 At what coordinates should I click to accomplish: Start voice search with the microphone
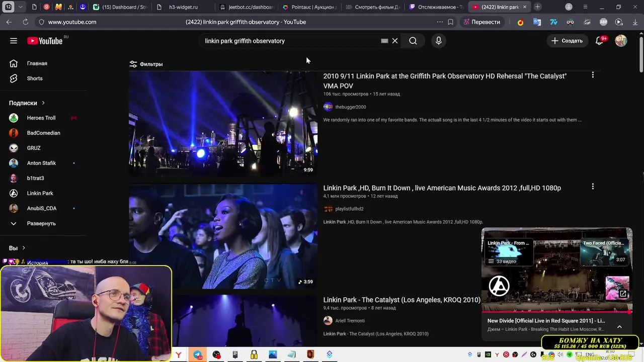point(439,41)
